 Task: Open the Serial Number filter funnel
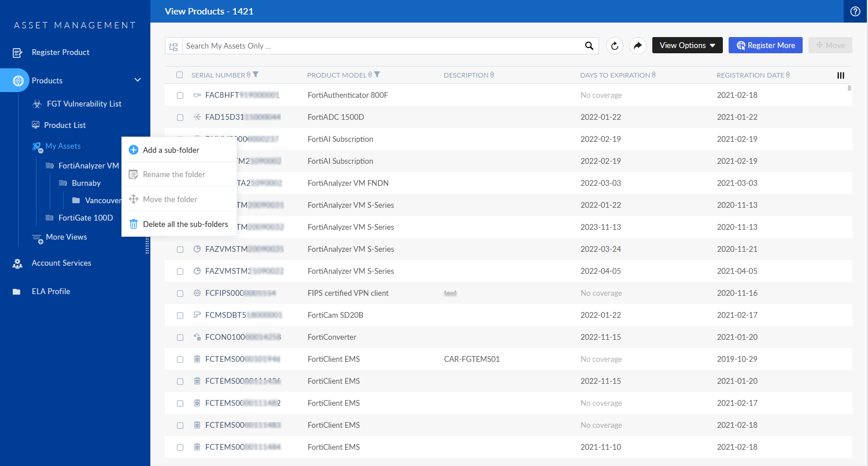256,75
